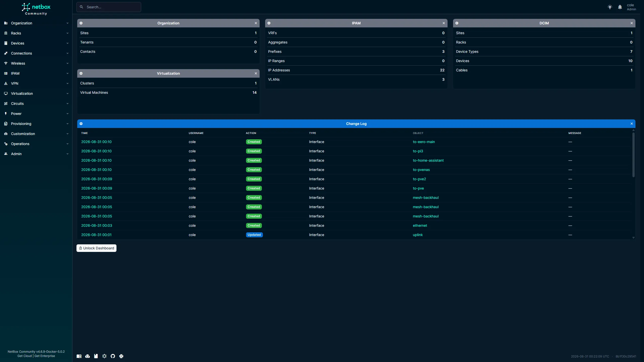644x362 pixels.
Task: Open the Slack community icon
Action: click(x=121, y=356)
